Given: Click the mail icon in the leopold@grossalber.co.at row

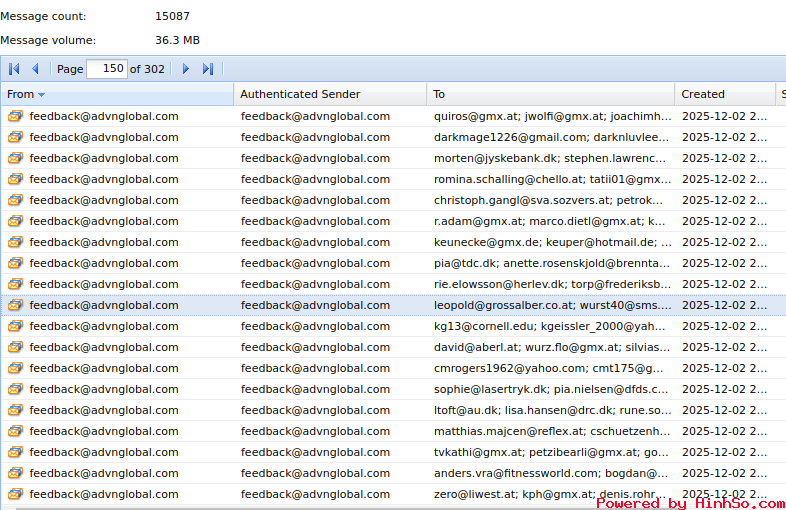Looking at the screenshot, I should pos(15,305).
